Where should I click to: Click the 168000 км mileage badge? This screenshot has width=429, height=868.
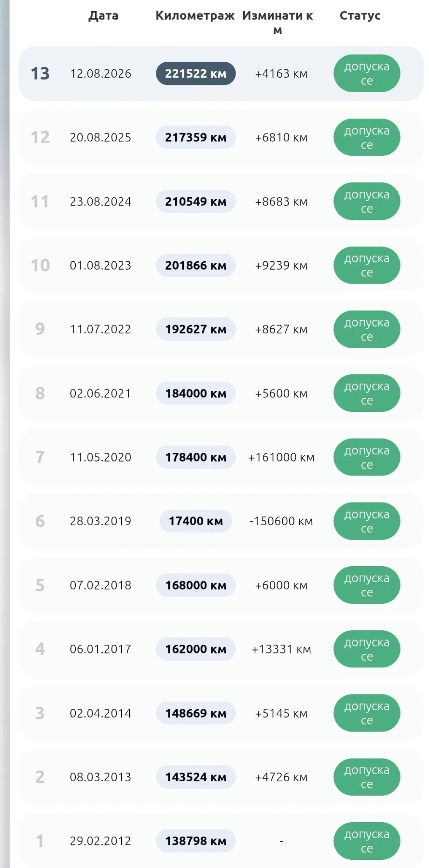(195, 585)
